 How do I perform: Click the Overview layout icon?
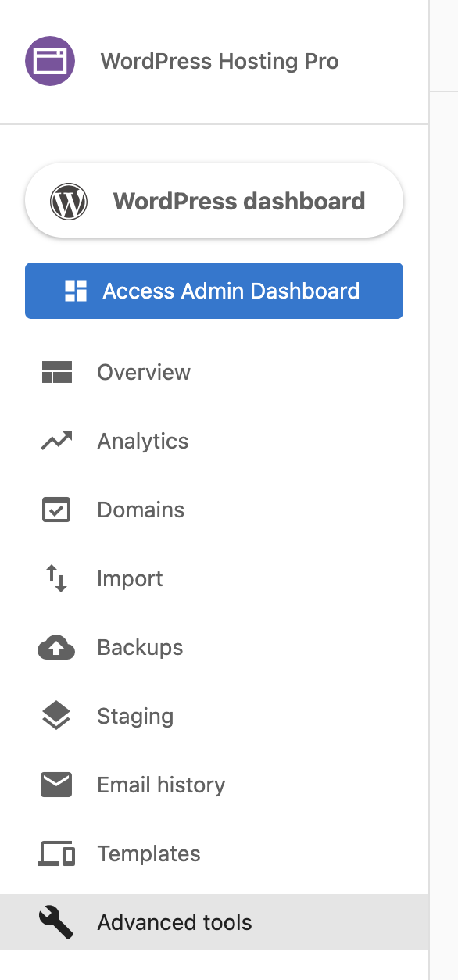pyautogui.click(x=56, y=372)
